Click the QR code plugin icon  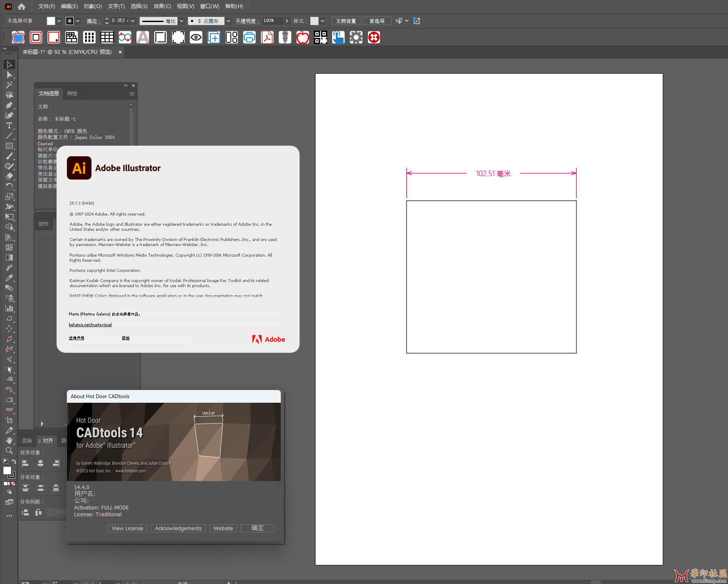(x=321, y=38)
